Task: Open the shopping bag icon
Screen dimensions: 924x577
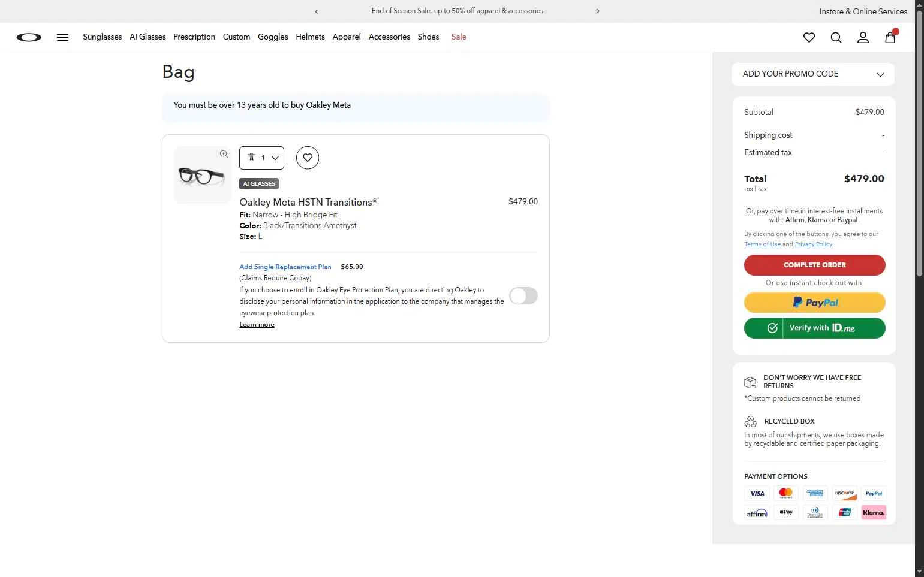Action: tap(890, 37)
